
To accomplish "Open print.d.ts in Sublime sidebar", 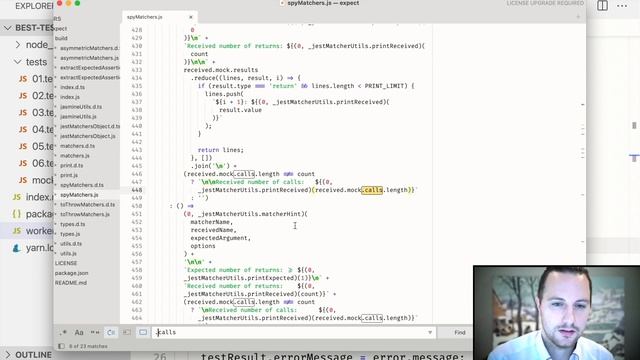I will click(x=71, y=166).
